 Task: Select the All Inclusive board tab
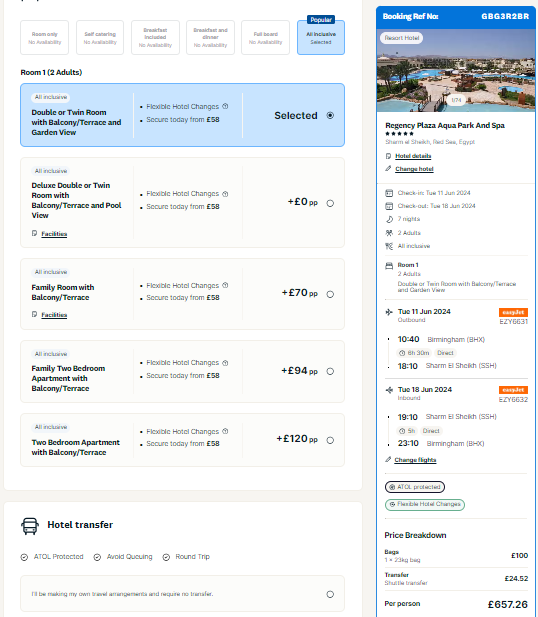[321, 37]
